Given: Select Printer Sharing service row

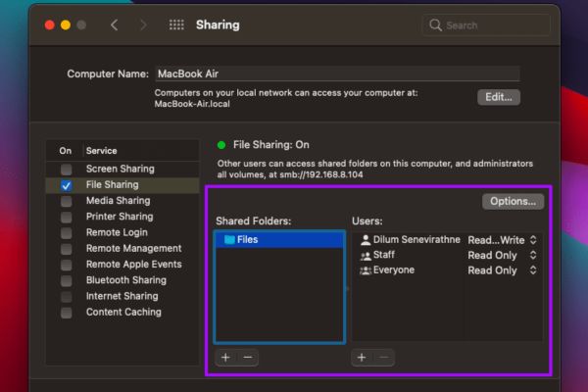Looking at the screenshot, I should tap(122, 217).
